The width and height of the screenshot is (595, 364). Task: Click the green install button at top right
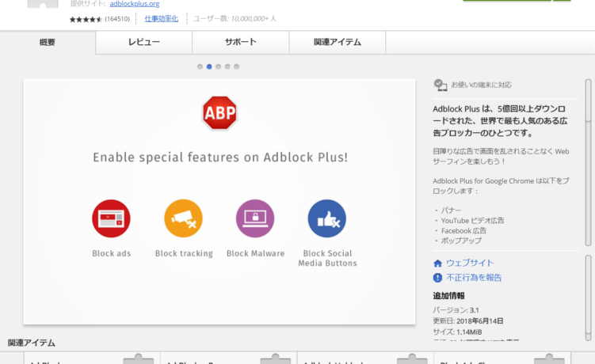pyautogui.click(x=506, y=0)
